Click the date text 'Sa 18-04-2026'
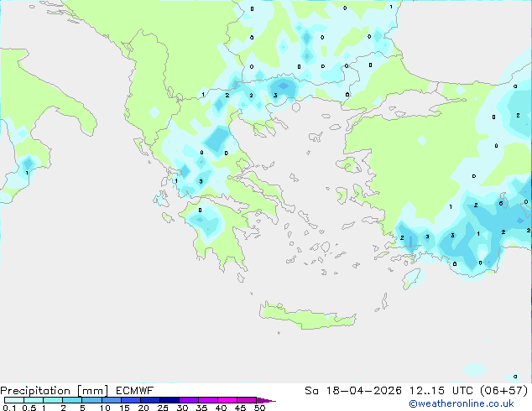The height and width of the screenshot is (411, 532). point(353,391)
